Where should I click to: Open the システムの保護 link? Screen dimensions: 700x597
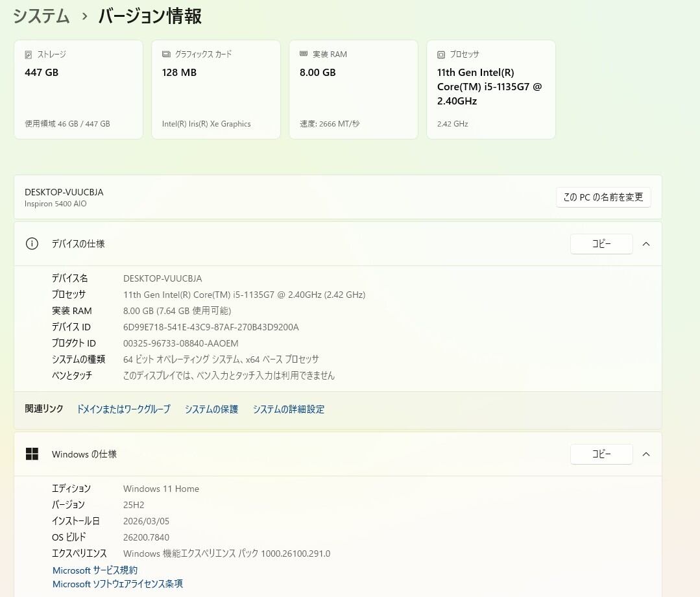pos(211,409)
